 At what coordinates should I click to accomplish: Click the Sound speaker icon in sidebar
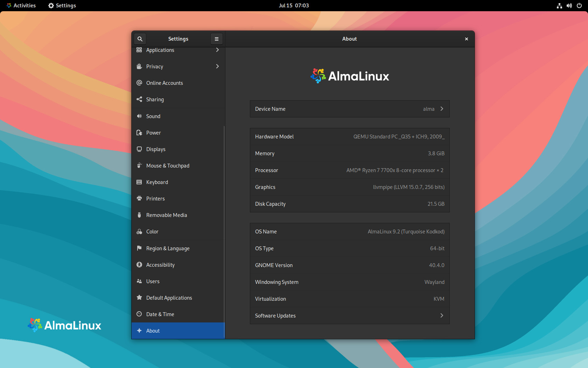[139, 116]
